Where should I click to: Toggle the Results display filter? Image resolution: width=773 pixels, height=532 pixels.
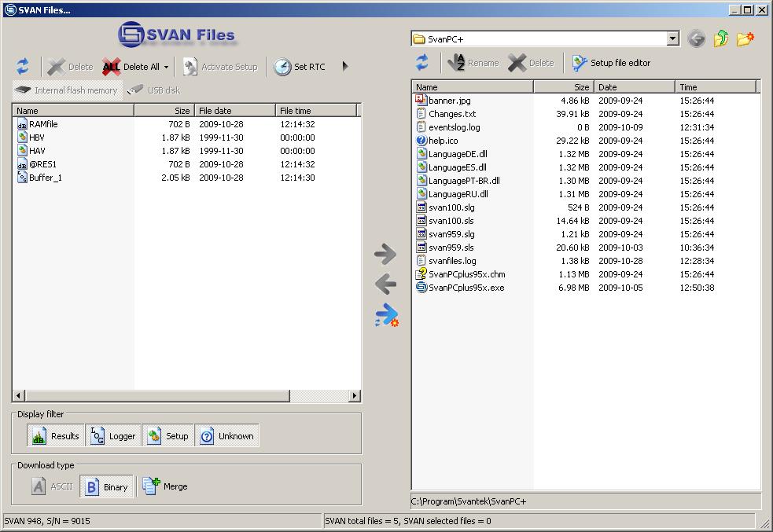56,436
